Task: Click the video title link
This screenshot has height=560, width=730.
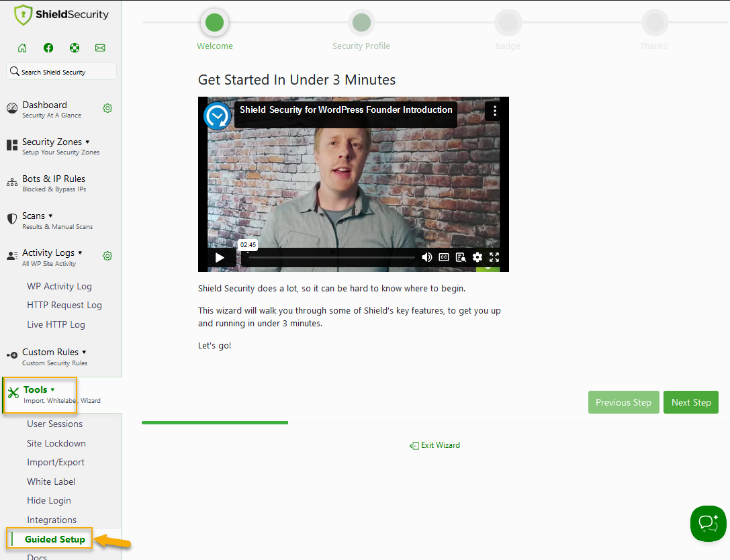Action: [x=346, y=110]
